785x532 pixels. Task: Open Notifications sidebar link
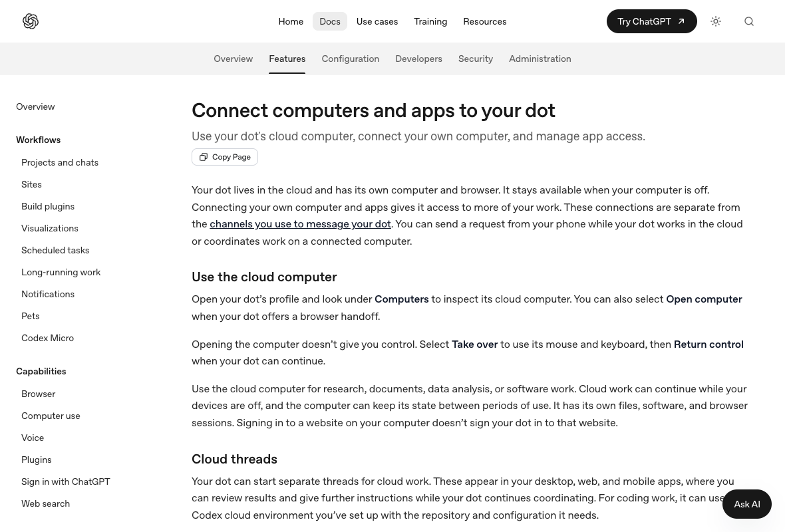point(47,295)
